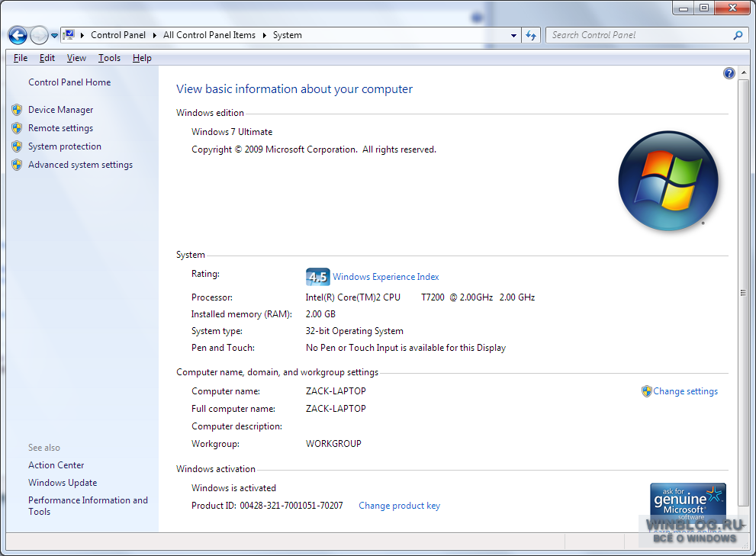Open Windows Update link
The width and height of the screenshot is (756, 556).
[63, 483]
